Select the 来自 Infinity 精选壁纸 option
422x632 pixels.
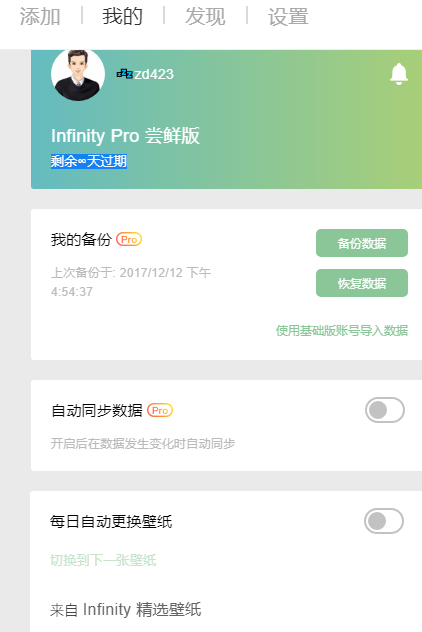[x=125, y=609]
